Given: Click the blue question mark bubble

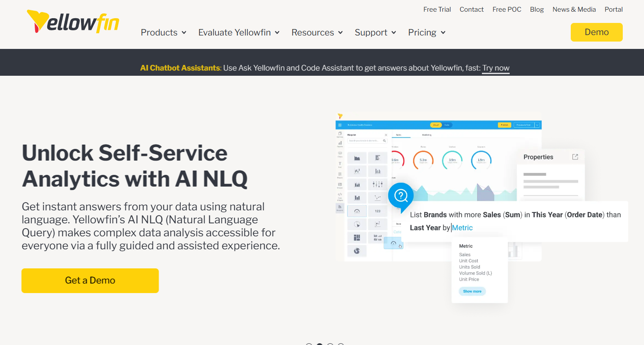Looking at the screenshot, I should [401, 195].
